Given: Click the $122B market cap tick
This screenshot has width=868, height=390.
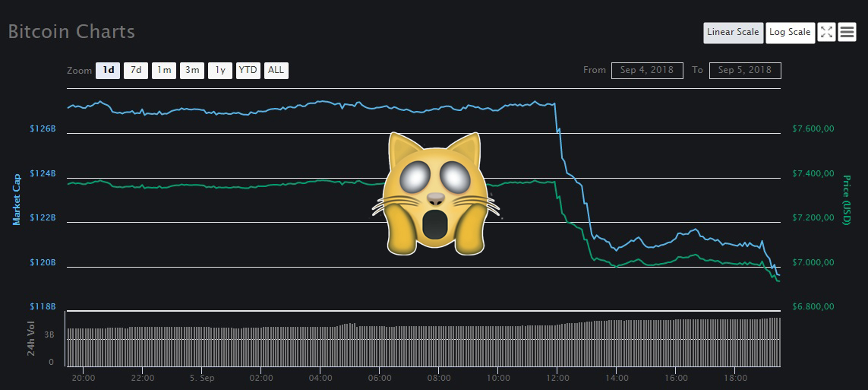Looking at the screenshot, I should (x=43, y=217).
